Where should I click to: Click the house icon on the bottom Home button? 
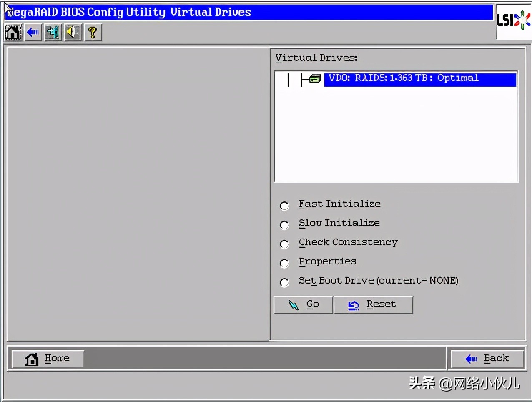(x=31, y=359)
